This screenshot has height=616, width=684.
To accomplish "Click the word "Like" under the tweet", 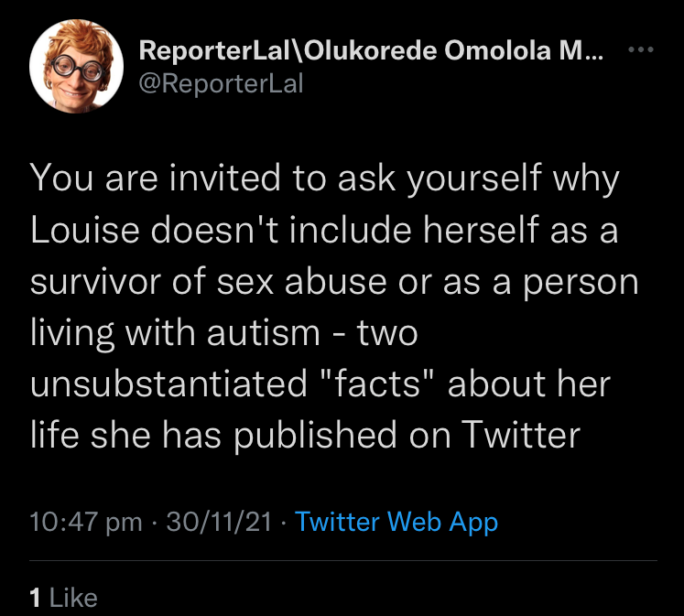I will point(72,598).
